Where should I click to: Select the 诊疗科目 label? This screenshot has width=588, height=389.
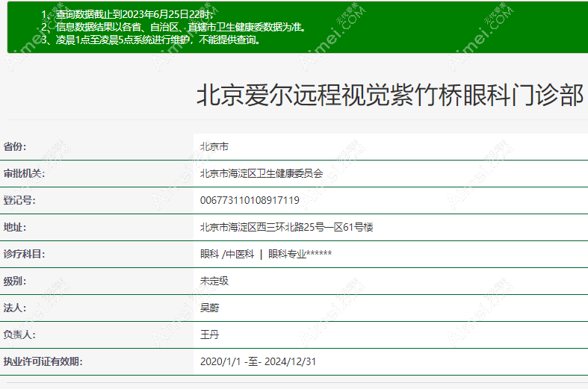pyautogui.click(x=24, y=254)
